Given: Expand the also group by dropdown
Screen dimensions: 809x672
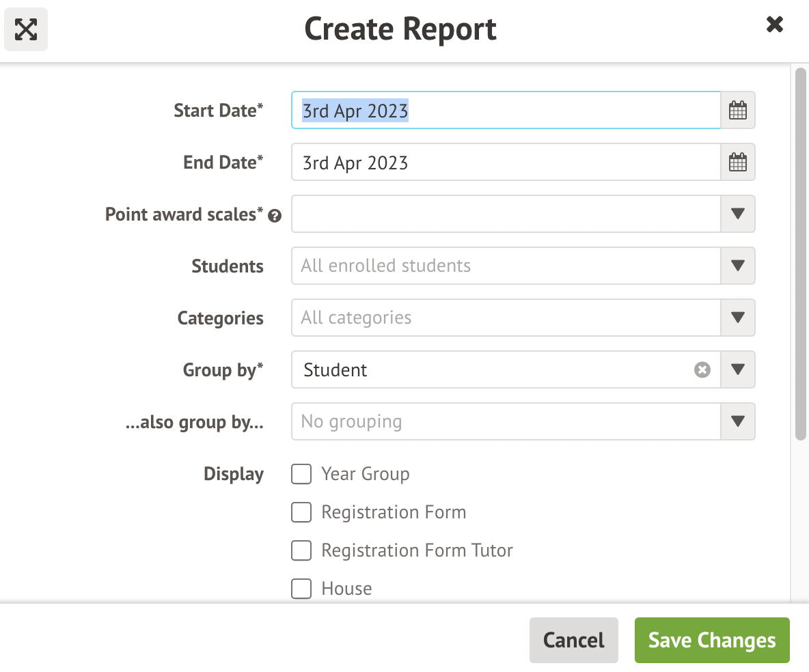Looking at the screenshot, I should click(738, 422).
